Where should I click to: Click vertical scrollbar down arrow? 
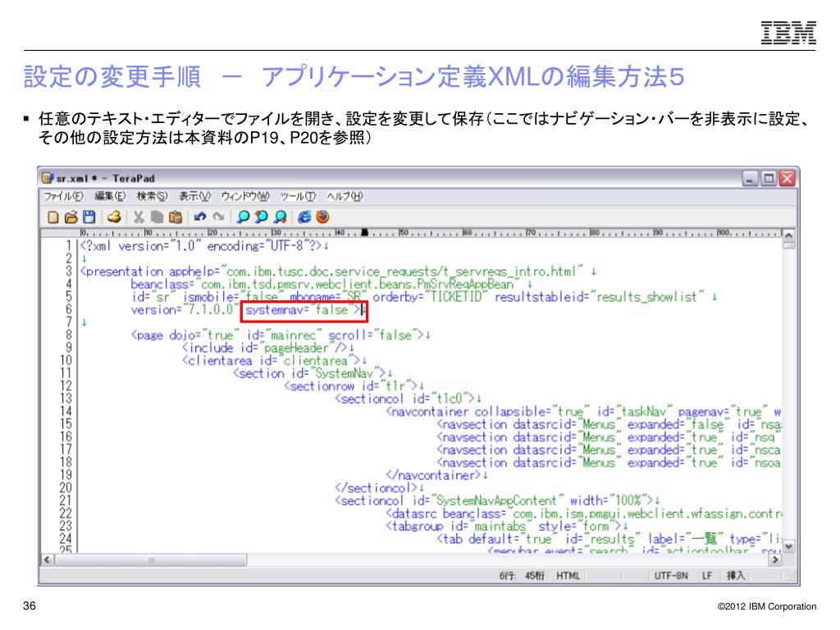(788, 546)
